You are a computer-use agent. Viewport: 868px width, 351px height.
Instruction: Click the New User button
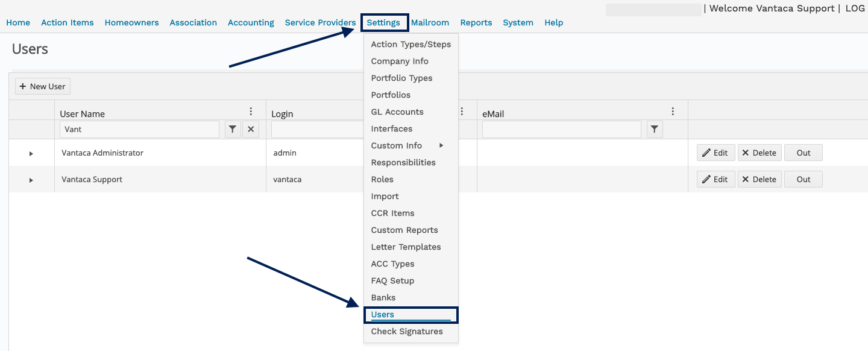click(43, 86)
